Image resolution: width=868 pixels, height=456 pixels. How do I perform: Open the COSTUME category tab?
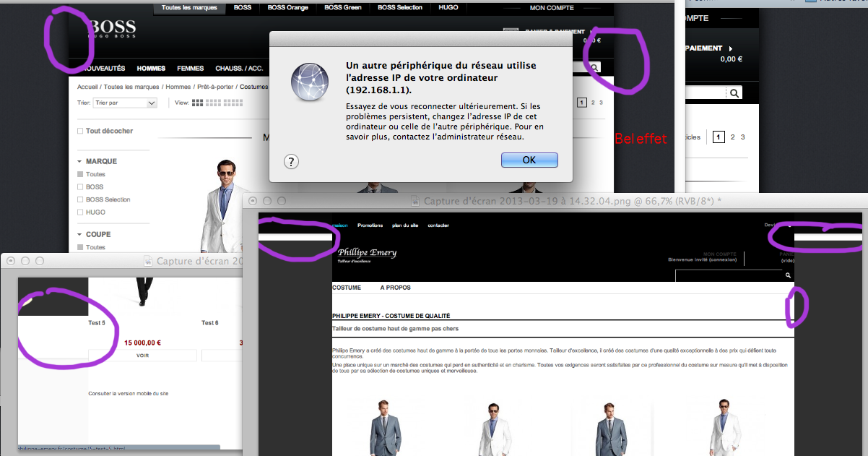(347, 288)
